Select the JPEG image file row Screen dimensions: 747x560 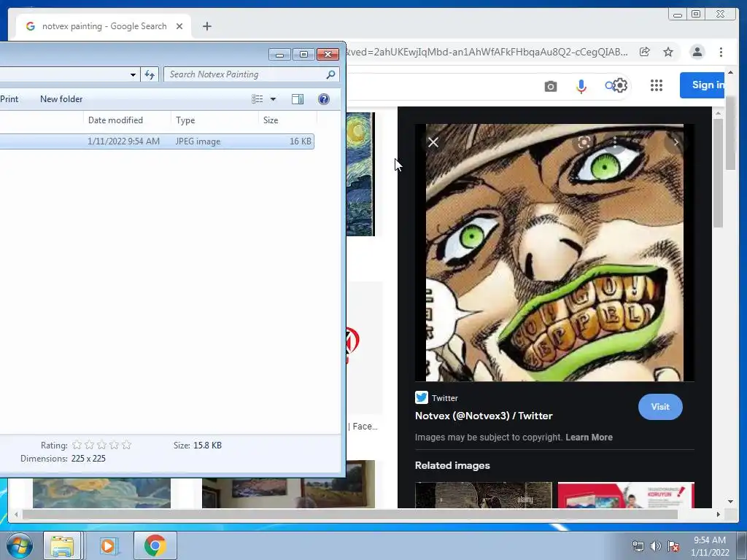[157, 141]
